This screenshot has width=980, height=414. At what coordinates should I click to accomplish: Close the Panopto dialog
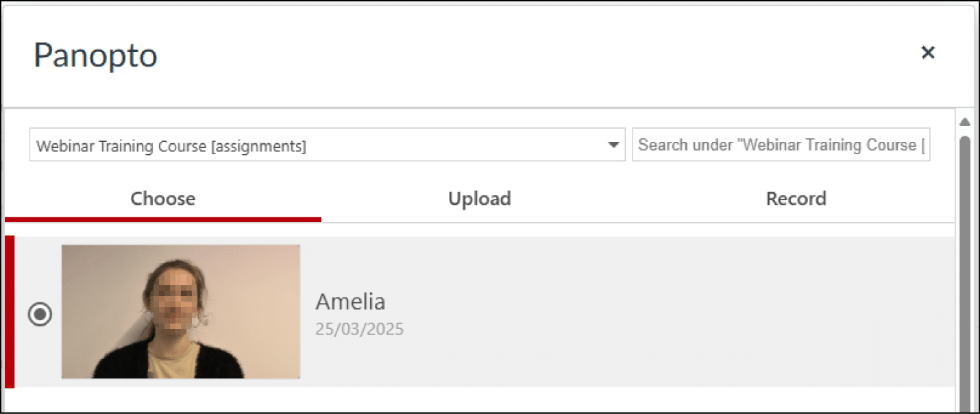928,52
